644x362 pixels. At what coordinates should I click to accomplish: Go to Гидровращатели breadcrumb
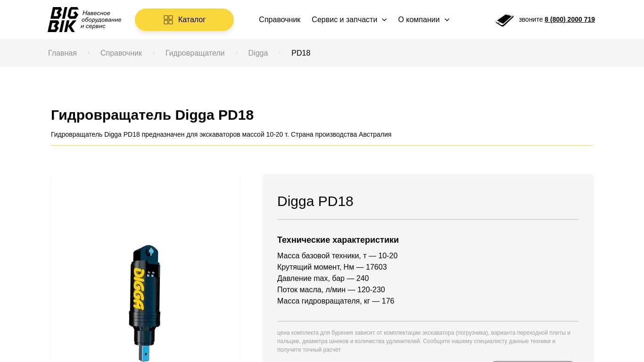coord(195,53)
